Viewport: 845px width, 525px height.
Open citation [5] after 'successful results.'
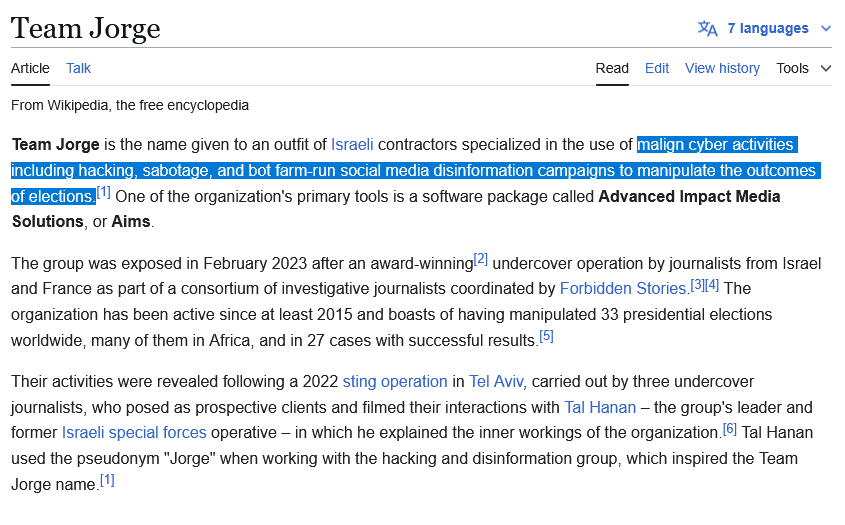(x=546, y=336)
